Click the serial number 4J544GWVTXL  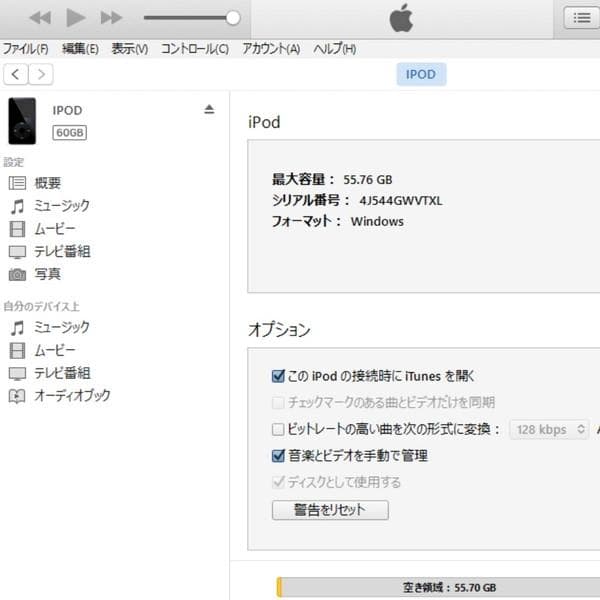coord(401,201)
